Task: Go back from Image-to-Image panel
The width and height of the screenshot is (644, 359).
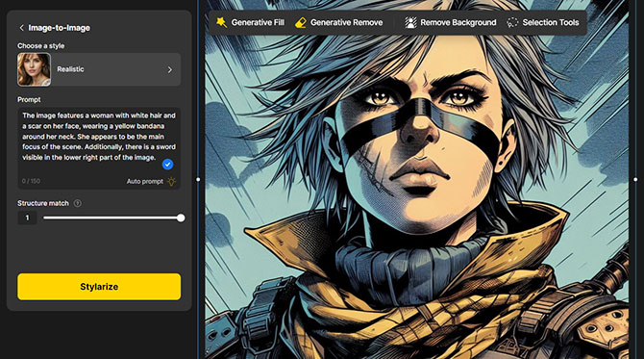Action: click(x=21, y=28)
